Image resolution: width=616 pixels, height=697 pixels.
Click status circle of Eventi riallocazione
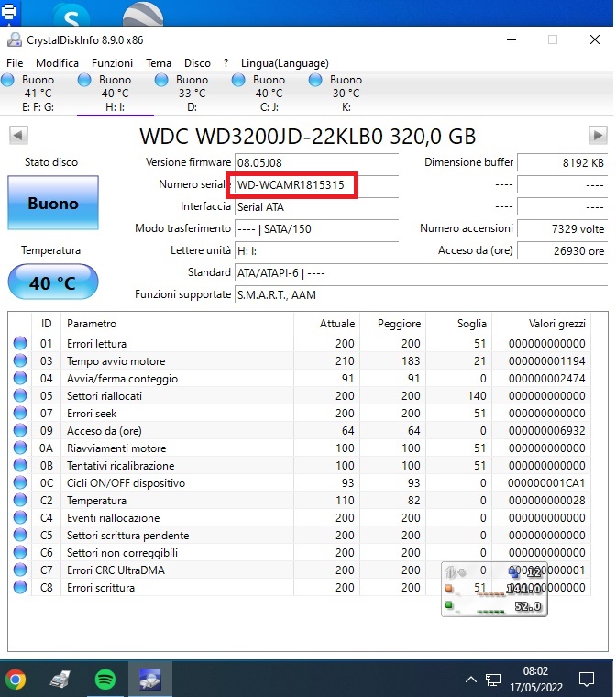(x=20, y=517)
